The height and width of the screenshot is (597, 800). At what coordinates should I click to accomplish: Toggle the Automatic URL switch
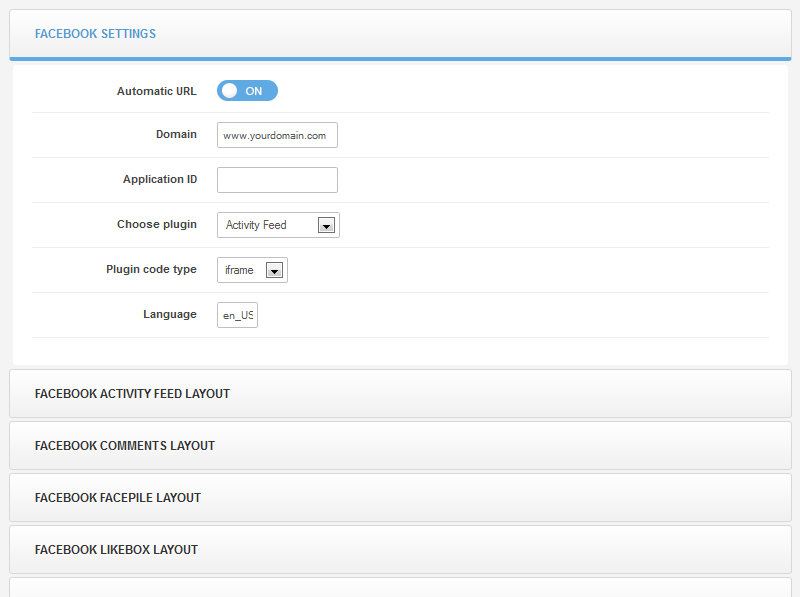(247, 91)
